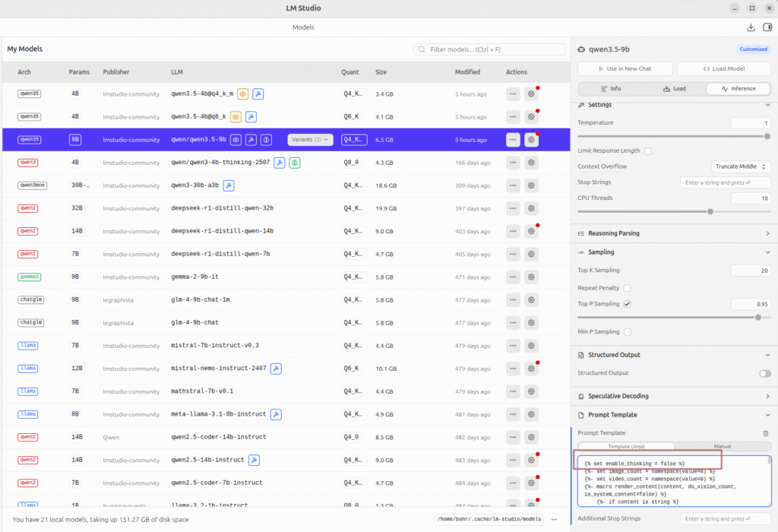The width and height of the screenshot is (778, 532).
Task: Open settings gear for gemma-2-9b-it
Action: (531, 277)
